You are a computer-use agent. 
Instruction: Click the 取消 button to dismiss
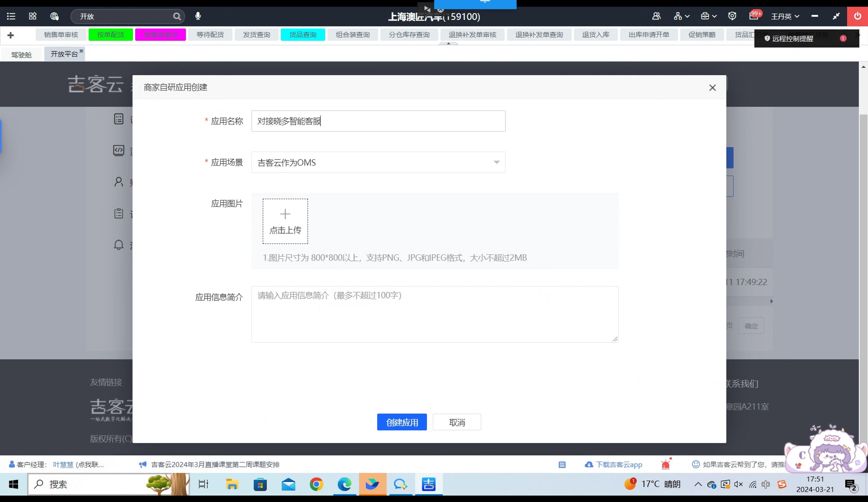coord(457,423)
